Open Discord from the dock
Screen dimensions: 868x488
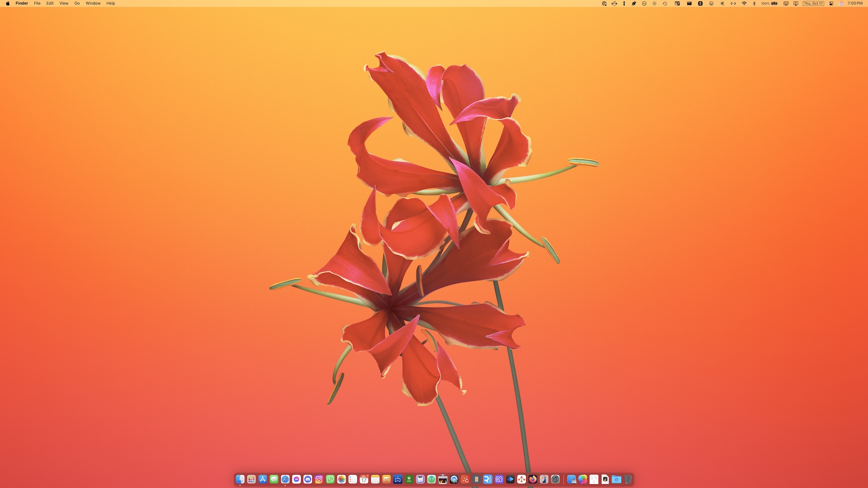tap(308, 479)
